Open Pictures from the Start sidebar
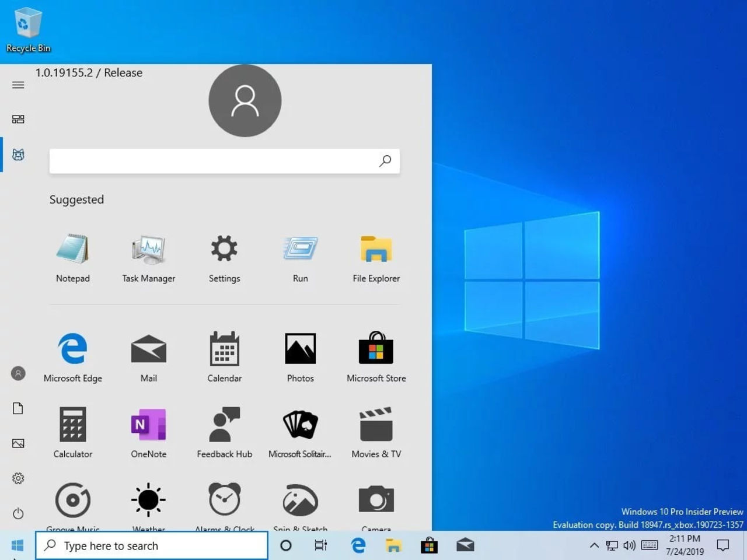The width and height of the screenshot is (747, 560). click(x=18, y=443)
